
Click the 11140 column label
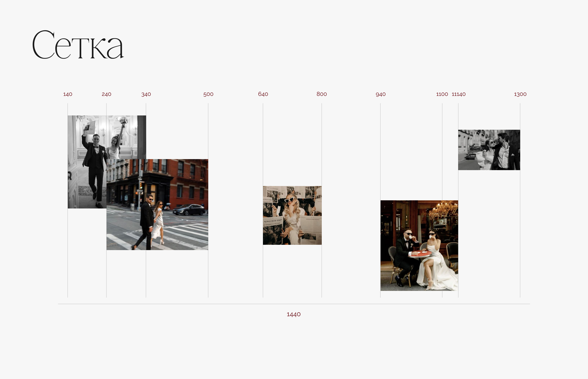459,94
